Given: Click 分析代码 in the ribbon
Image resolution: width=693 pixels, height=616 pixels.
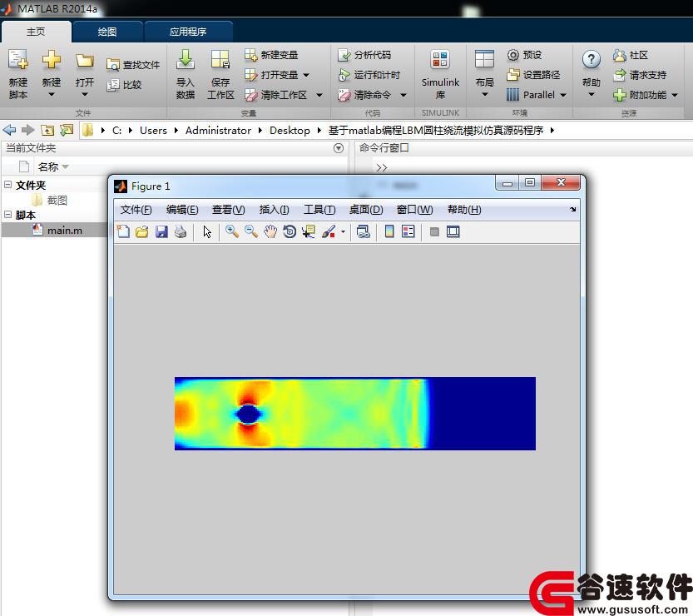Looking at the screenshot, I should click(364, 55).
